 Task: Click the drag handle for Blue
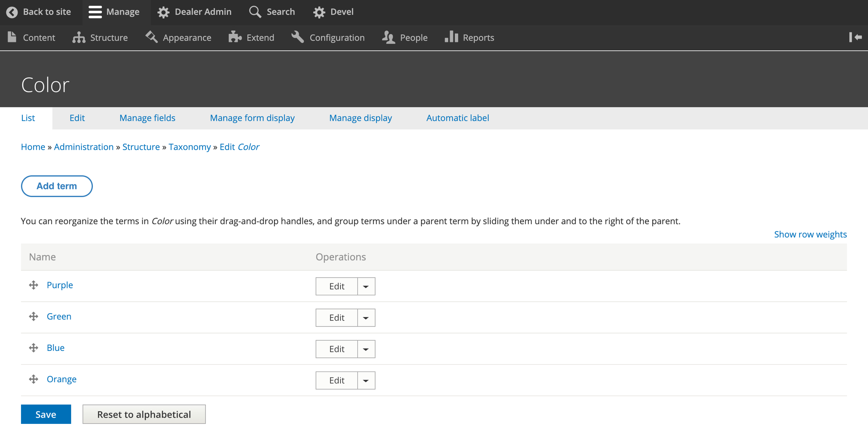(34, 348)
